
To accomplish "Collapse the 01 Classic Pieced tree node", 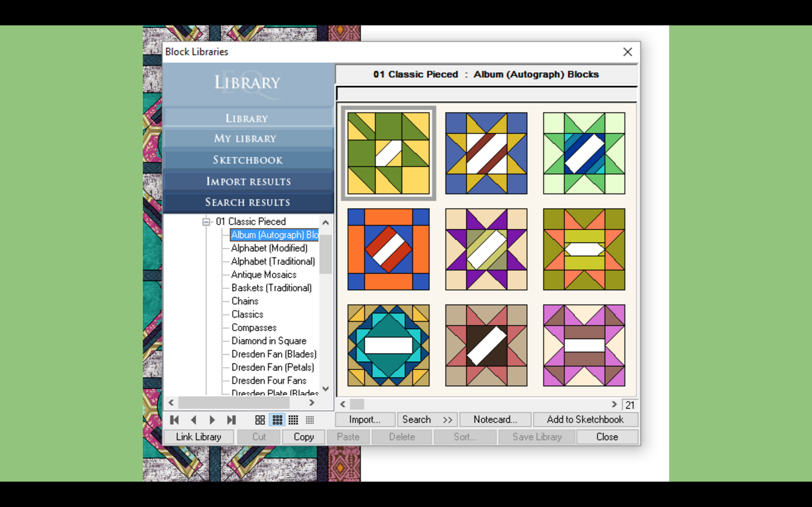I will click(206, 222).
